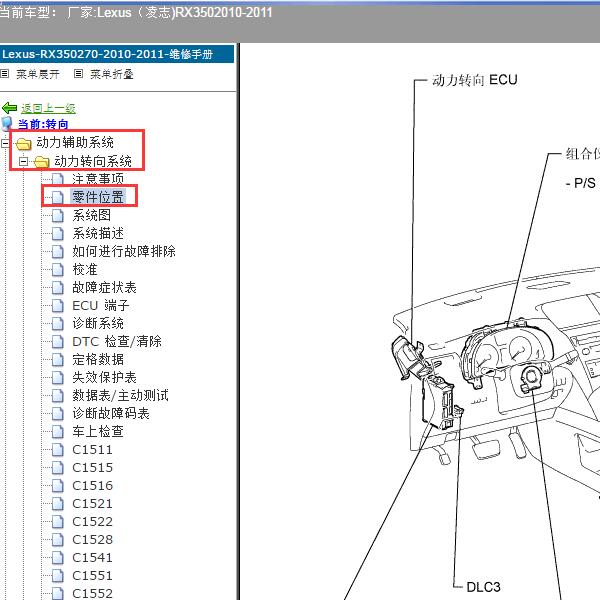Click the document icon beside C1541

tap(57, 558)
